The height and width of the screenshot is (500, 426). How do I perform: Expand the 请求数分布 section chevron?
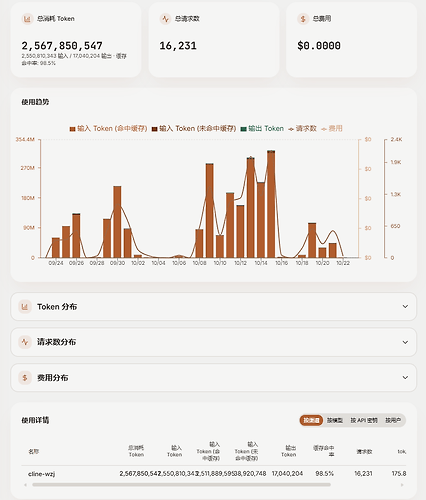pos(405,342)
